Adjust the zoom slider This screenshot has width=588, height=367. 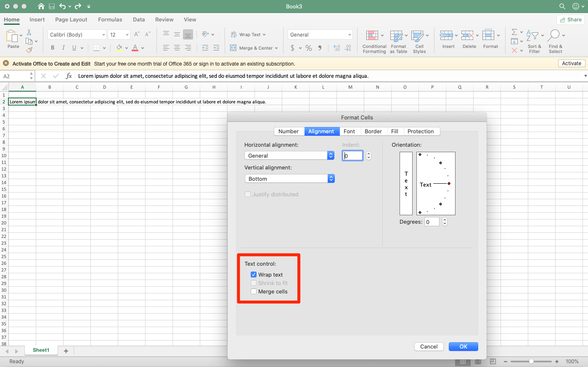(531, 361)
